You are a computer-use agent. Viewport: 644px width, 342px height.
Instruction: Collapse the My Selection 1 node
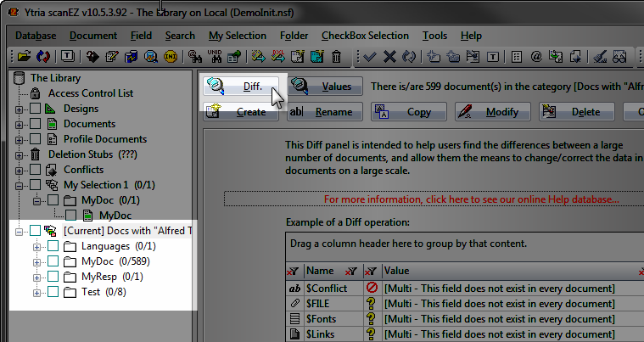tap(19, 185)
